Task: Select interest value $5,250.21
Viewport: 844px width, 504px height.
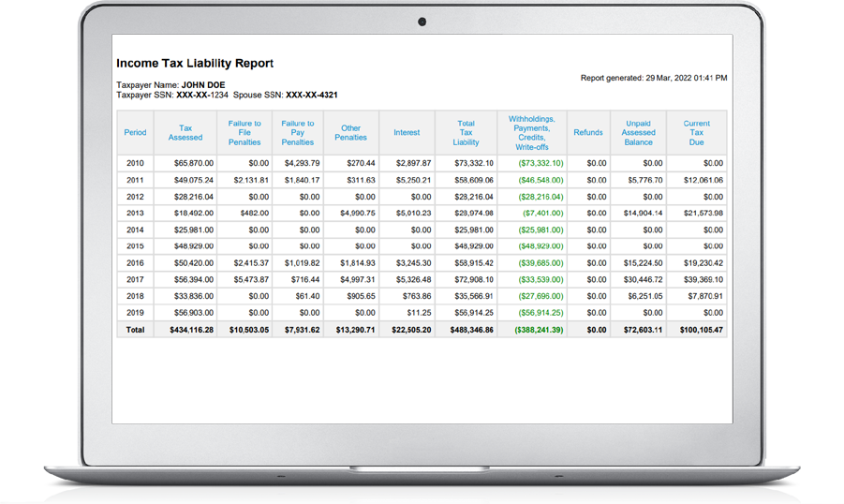Action: coord(413,180)
